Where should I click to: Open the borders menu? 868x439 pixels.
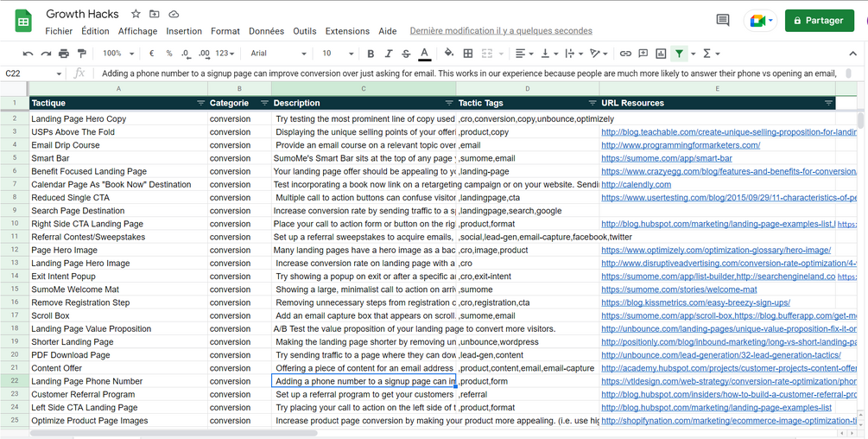point(468,54)
